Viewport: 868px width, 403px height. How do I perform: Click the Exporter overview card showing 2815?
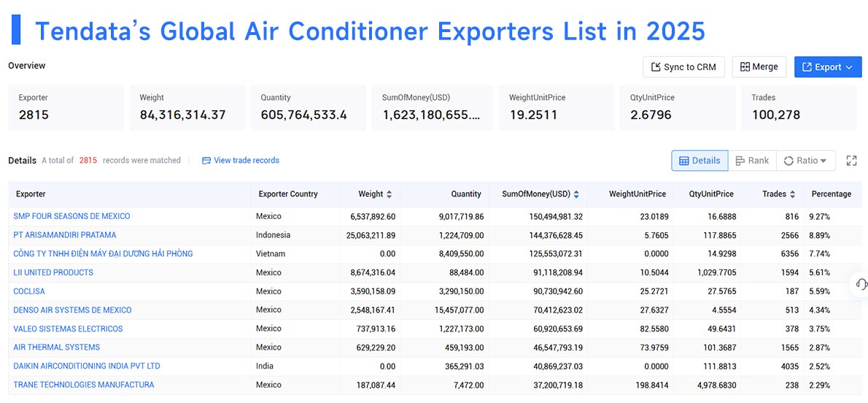[66, 108]
